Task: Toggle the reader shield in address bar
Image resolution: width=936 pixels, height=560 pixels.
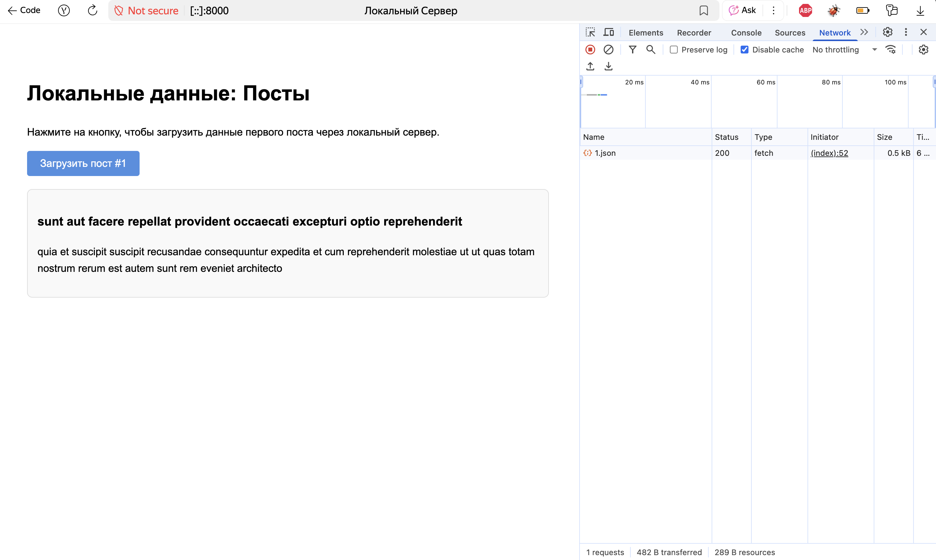Action: click(x=119, y=10)
